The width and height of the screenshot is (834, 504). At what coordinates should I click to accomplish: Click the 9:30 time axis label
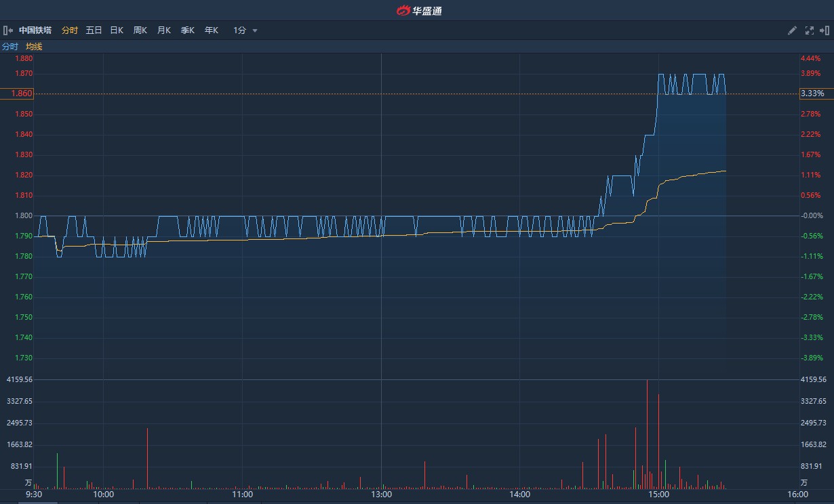tap(34, 495)
